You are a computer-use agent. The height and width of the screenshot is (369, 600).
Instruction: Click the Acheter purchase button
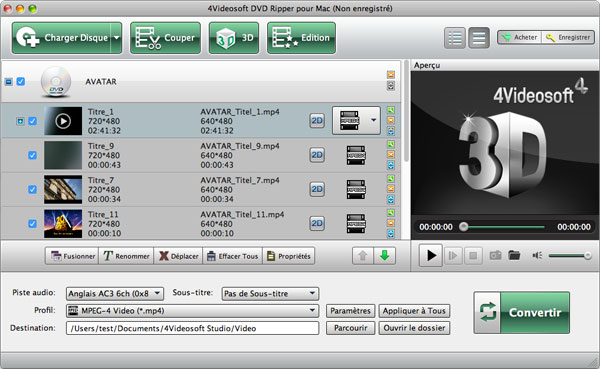(520, 38)
